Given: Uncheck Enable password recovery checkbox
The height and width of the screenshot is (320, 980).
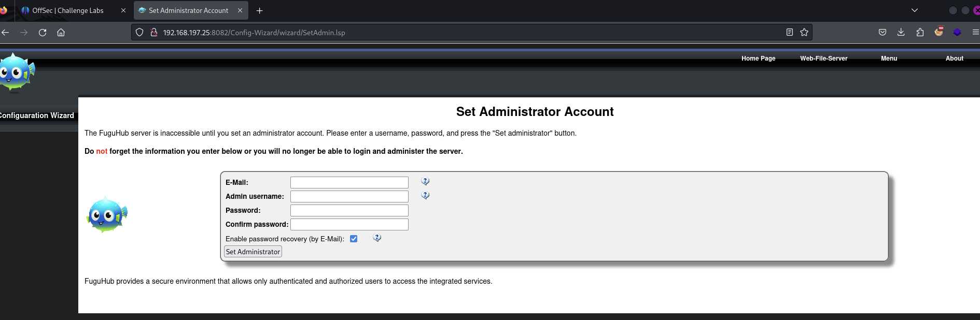Looking at the screenshot, I should tap(354, 239).
